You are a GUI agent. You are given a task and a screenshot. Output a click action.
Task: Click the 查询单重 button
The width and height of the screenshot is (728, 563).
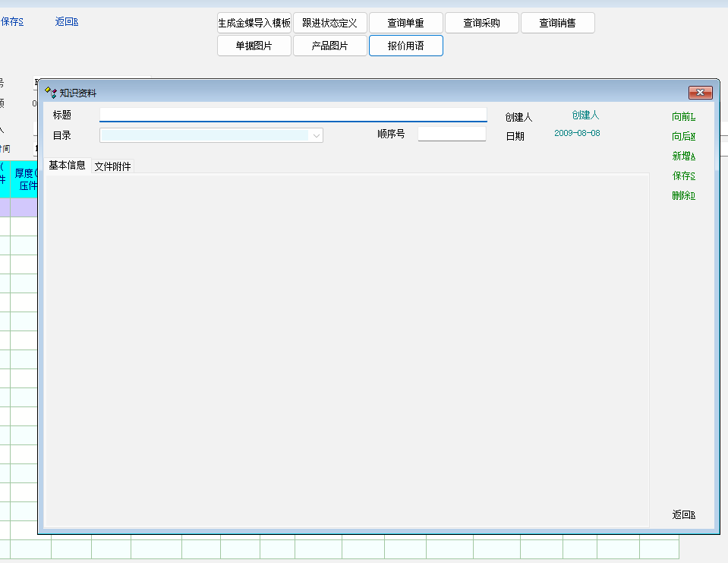[405, 23]
